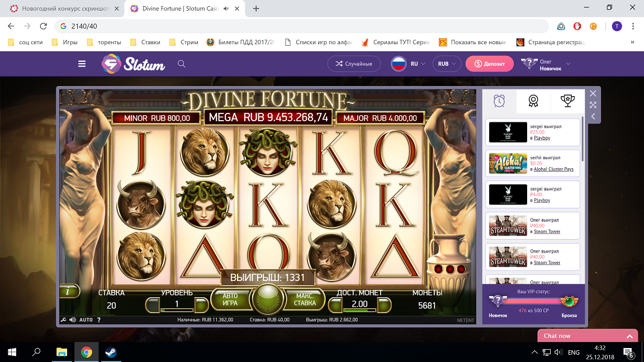Increase the coin value
Viewport: 644px width, 362px height.
click(x=384, y=305)
